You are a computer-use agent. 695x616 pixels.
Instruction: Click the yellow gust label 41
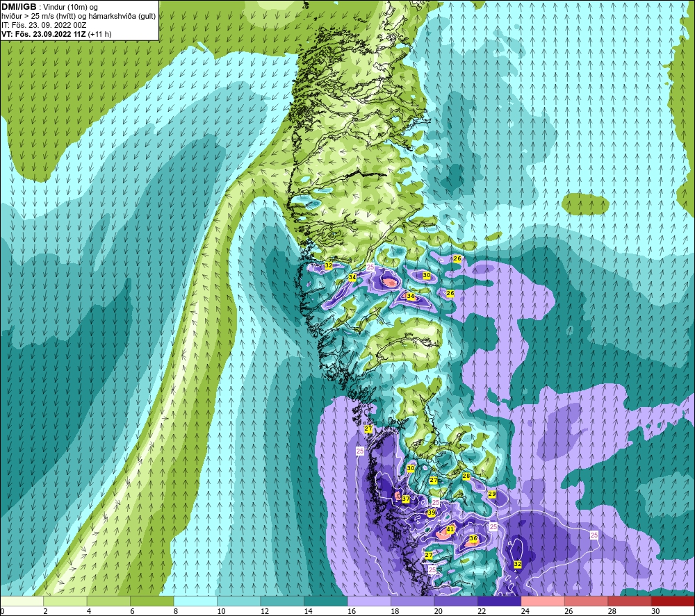pos(450,529)
